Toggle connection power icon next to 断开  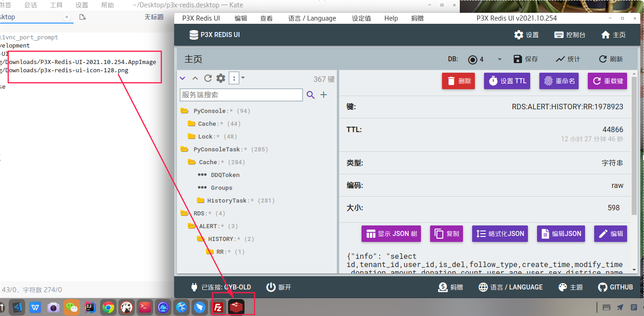click(x=271, y=287)
